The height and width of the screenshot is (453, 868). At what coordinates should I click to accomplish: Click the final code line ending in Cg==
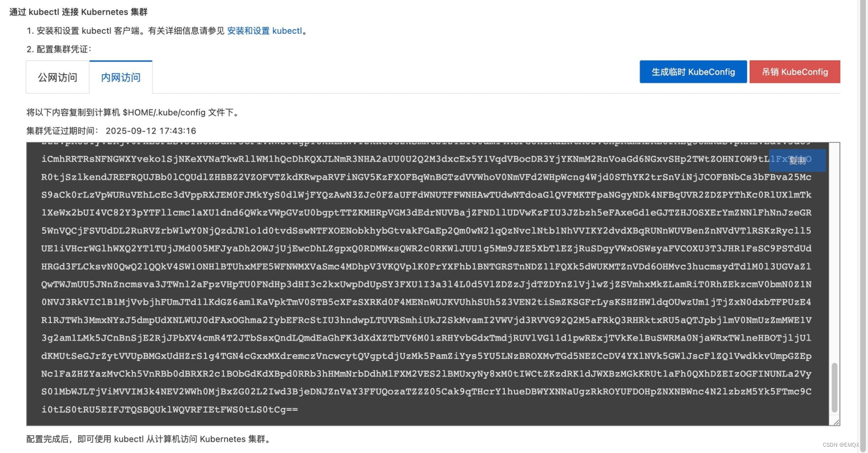[x=170, y=410]
